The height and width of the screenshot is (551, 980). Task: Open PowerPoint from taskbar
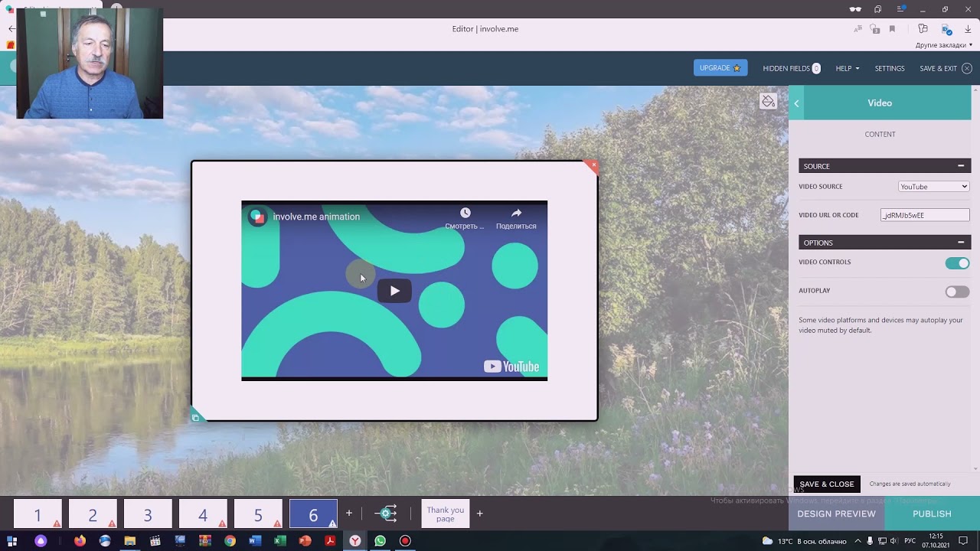pyautogui.click(x=305, y=541)
